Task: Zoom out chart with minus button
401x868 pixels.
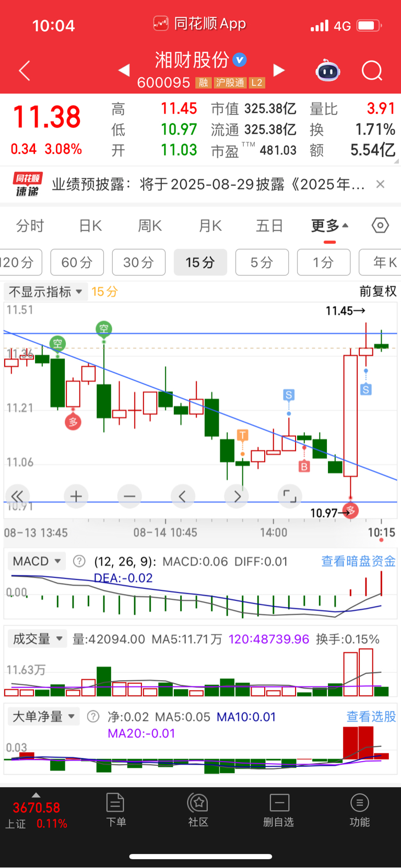Action: pos(129,496)
